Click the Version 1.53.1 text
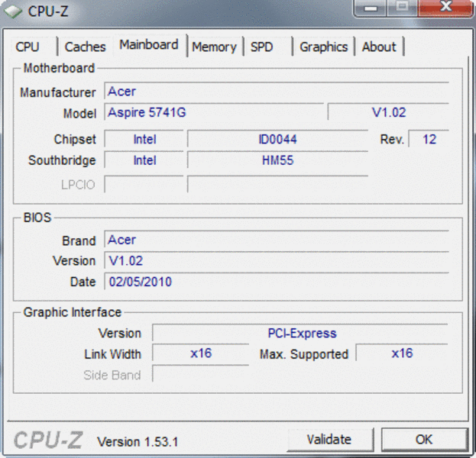The image size is (476, 458). click(138, 442)
